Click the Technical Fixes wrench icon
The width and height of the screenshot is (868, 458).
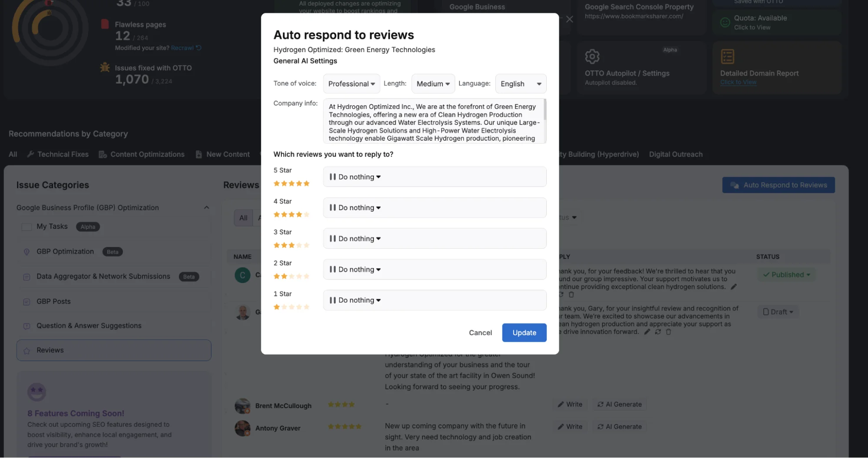coord(30,154)
